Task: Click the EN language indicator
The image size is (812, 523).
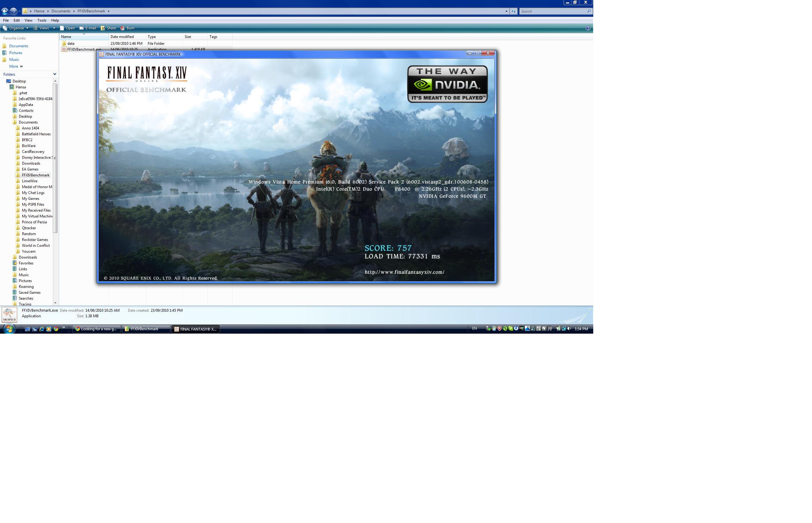Action: (474, 328)
